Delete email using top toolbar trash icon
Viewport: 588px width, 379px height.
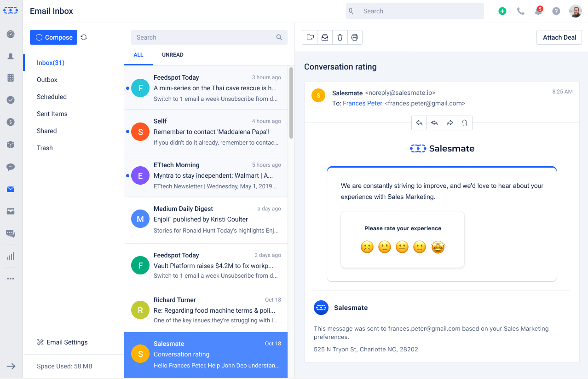click(x=340, y=37)
